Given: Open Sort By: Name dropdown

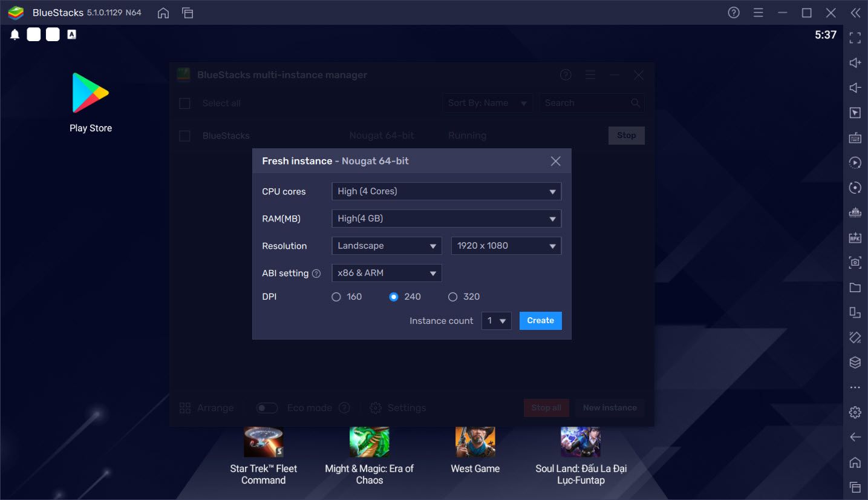Looking at the screenshot, I should pos(488,103).
